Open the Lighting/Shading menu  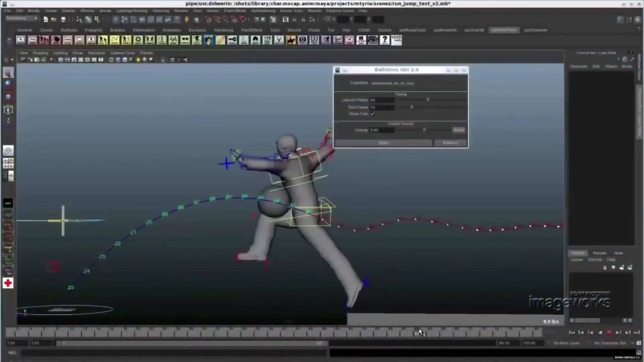[x=131, y=11]
